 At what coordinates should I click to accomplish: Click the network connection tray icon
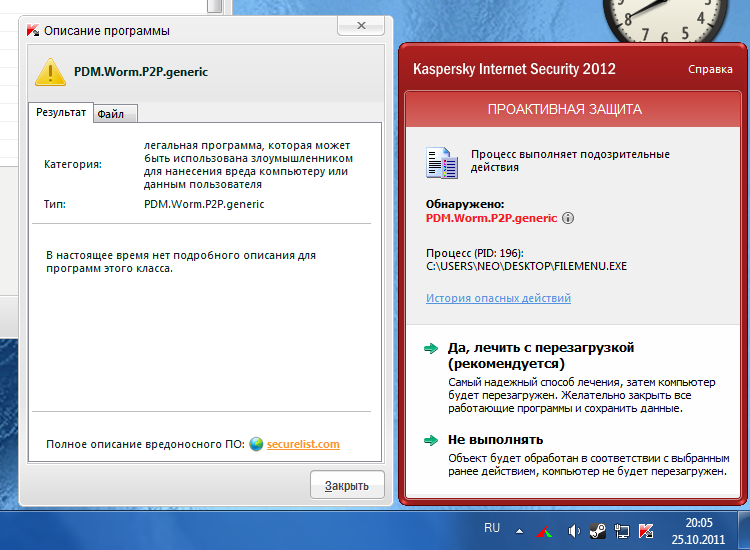(622, 531)
